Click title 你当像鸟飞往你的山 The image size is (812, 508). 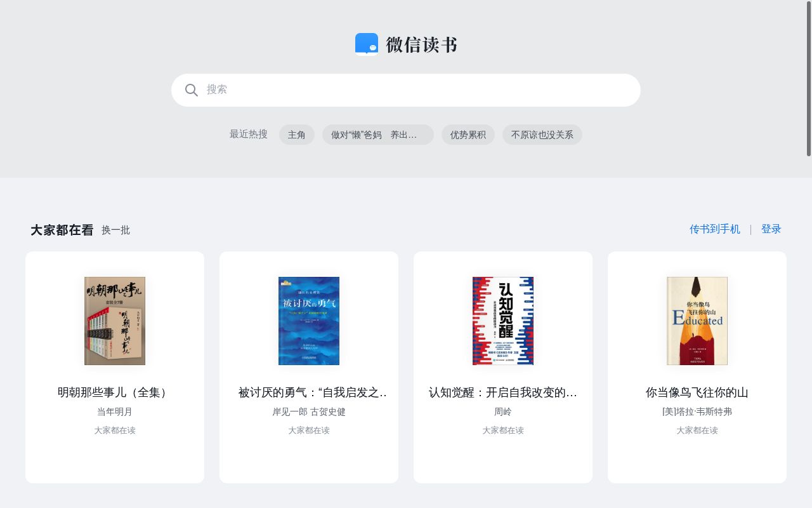[x=697, y=392]
